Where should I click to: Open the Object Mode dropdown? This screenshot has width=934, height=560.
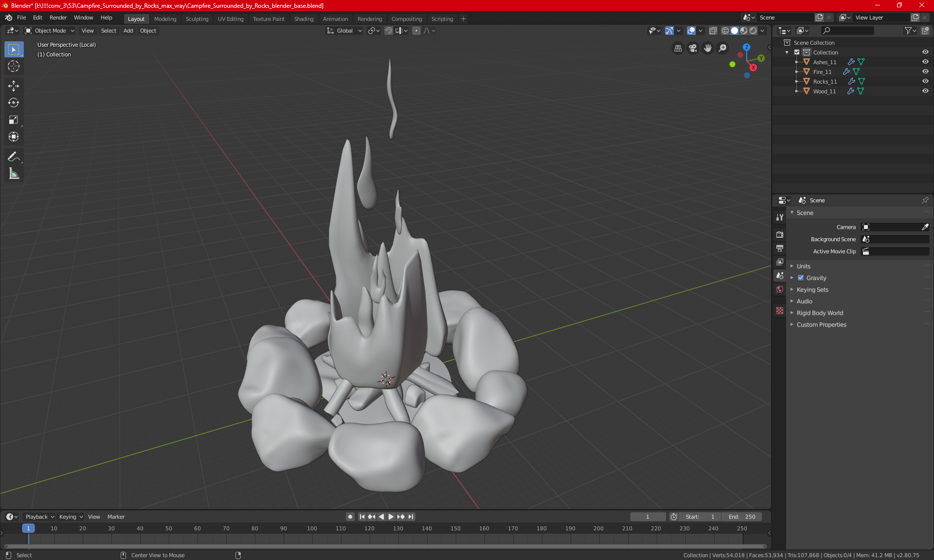pyautogui.click(x=50, y=31)
